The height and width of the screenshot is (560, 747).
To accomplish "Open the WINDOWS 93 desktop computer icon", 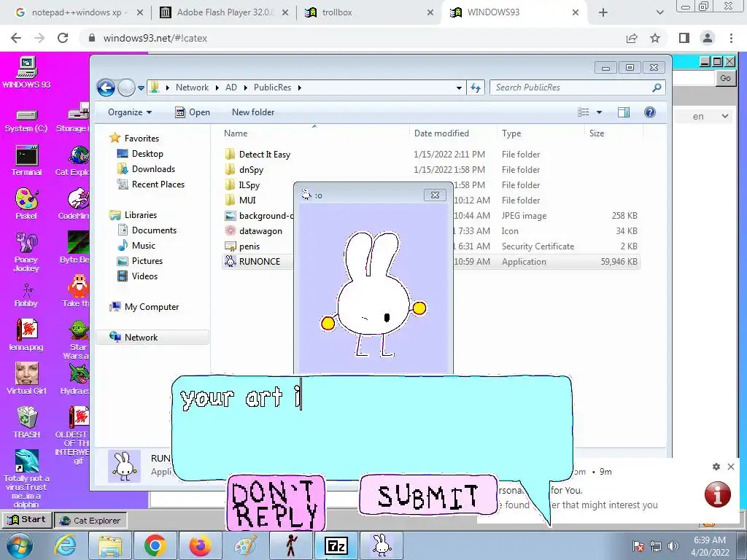I will pos(27,72).
